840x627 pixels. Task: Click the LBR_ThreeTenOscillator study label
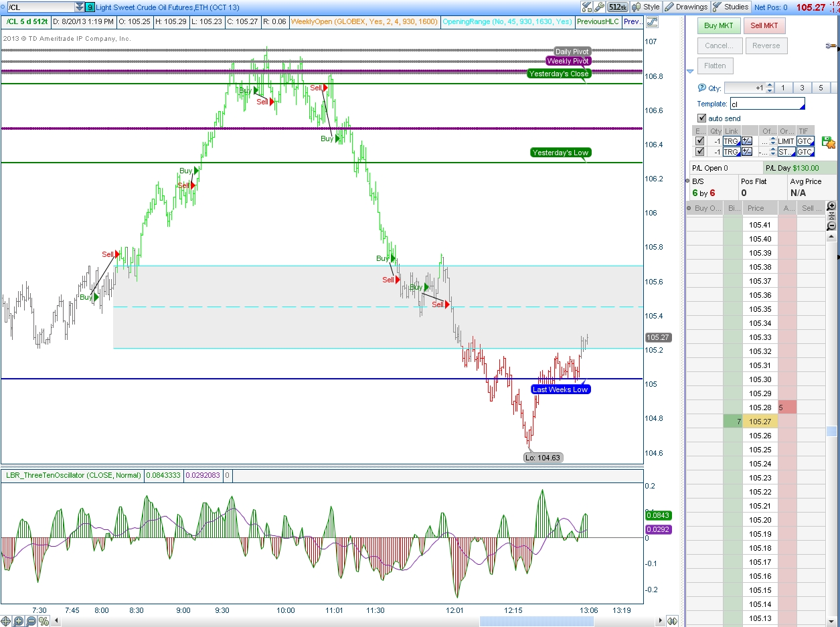tap(72, 475)
